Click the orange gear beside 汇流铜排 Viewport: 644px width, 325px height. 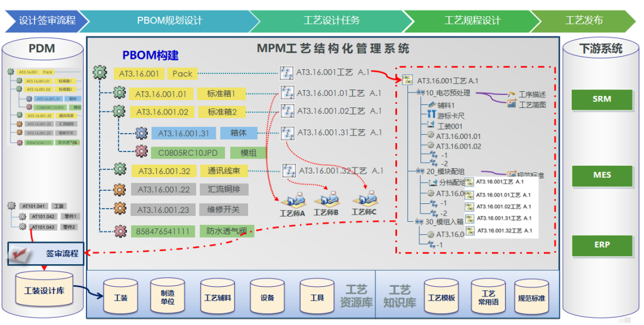pos(120,190)
